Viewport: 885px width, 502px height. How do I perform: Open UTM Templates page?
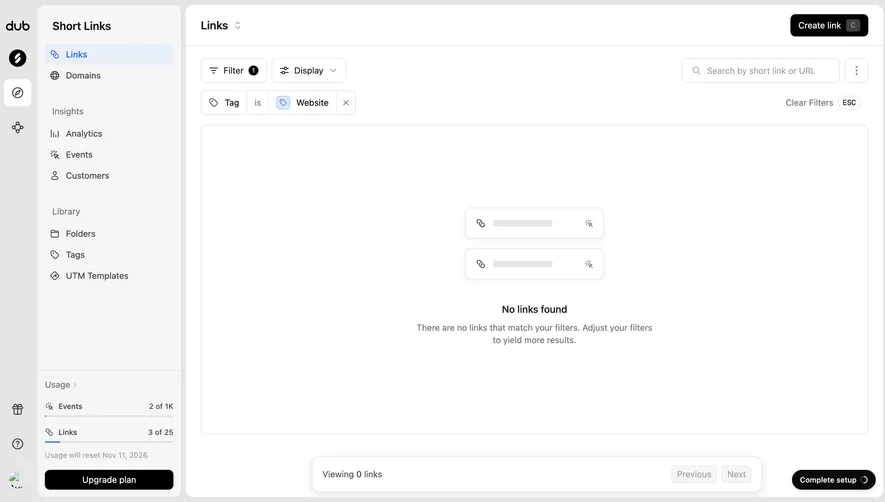[x=109, y=276]
